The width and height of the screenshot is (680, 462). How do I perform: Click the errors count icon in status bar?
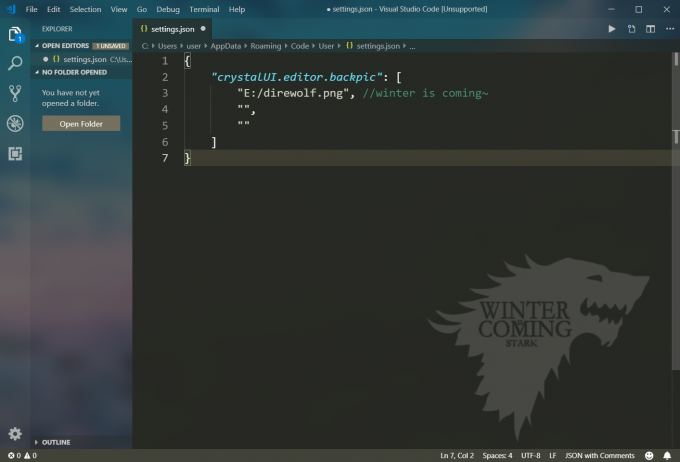(x=11, y=455)
